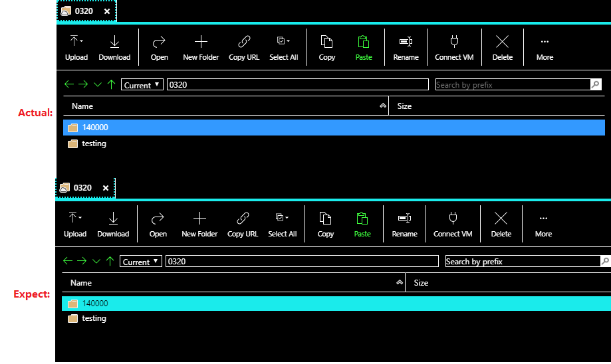Viewport: 611px width, 364px height.
Task: Go back with left arrow in Actual panel
Action: coord(69,84)
